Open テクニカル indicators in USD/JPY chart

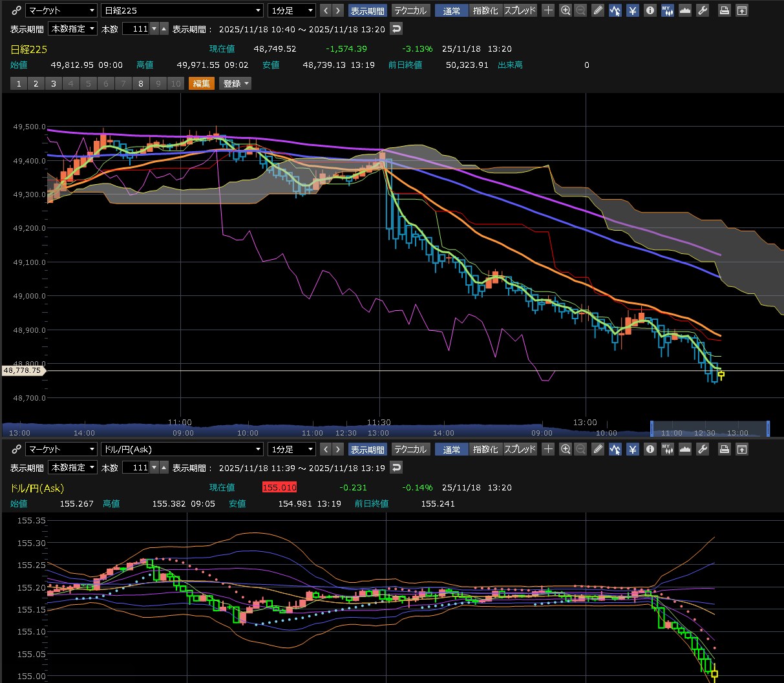pyautogui.click(x=410, y=449)
